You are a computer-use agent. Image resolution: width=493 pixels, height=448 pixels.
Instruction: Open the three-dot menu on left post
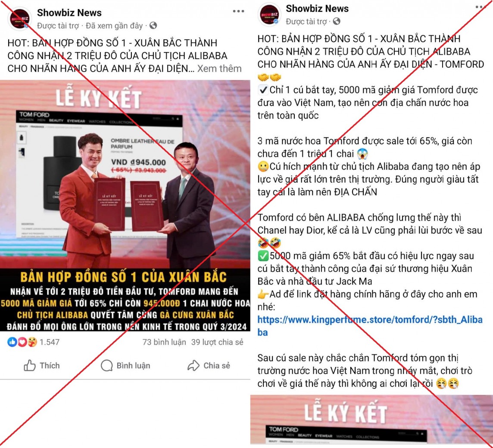click(238, 11)
